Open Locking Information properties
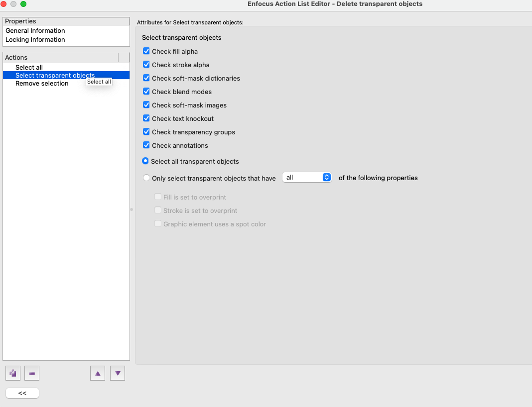The height and width of the screenshot is (407, 532). click(x=35, y=40)
